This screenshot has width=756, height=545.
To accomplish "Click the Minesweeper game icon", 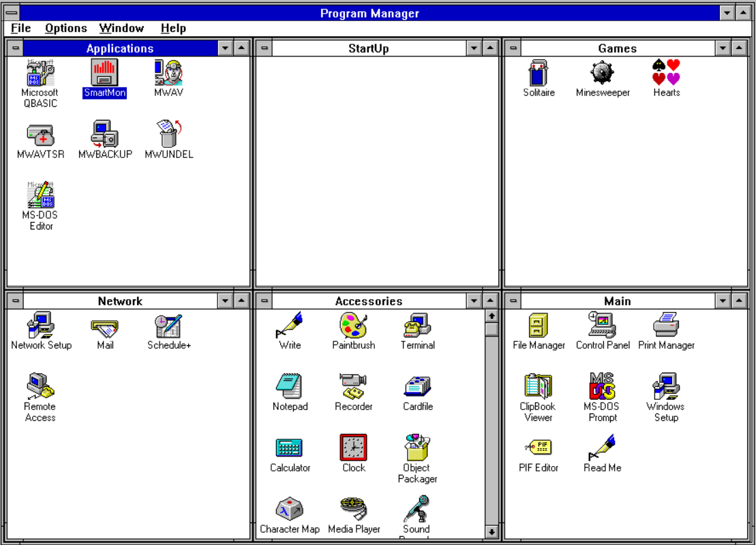I will pyautogui.click(x=602, y=73).
